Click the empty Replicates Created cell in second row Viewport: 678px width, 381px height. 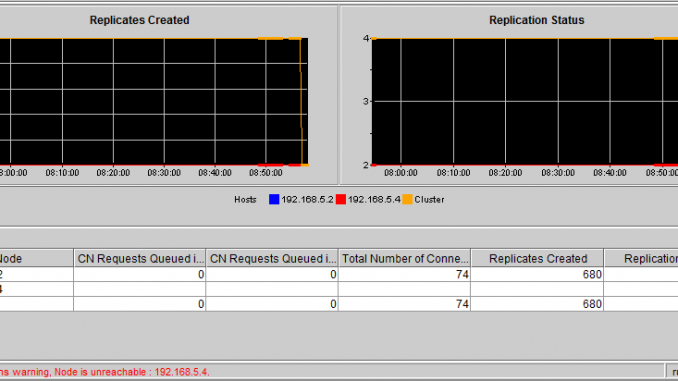(x=537, y=289)
